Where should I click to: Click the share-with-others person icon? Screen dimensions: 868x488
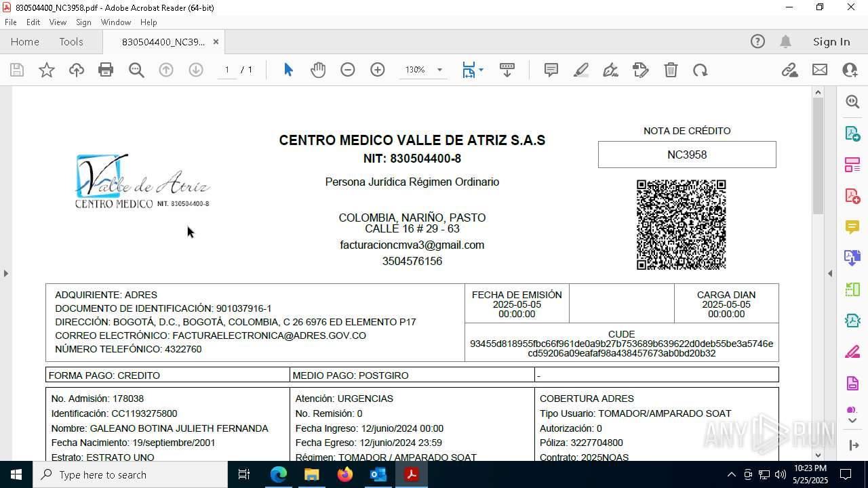coord(850,70)
